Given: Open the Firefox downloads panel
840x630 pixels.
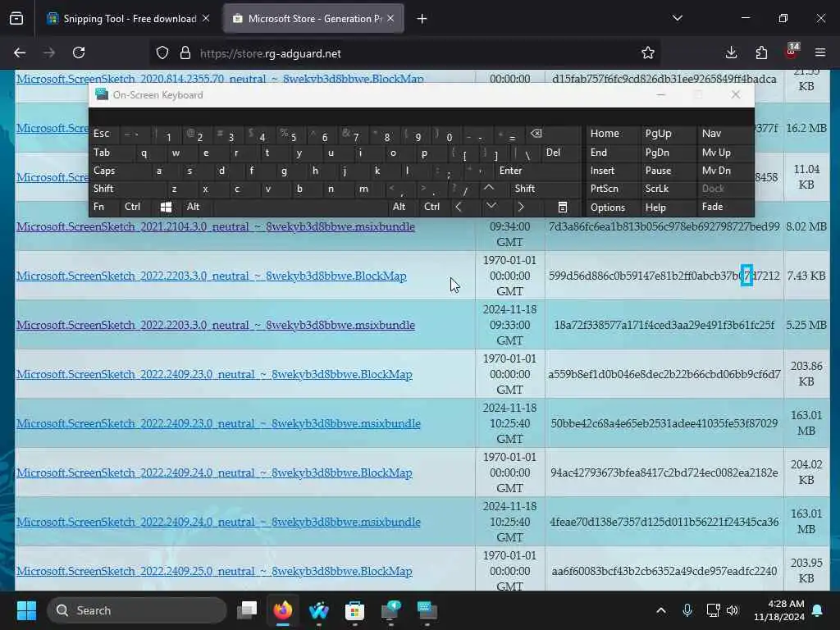Looking at the screenshot, I should point(731,52).
